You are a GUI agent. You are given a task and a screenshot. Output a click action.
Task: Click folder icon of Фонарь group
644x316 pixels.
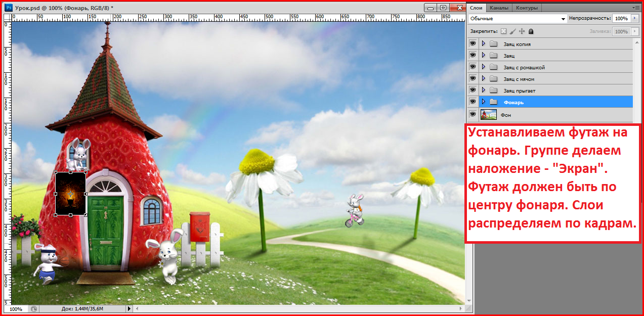coord(494,102)
